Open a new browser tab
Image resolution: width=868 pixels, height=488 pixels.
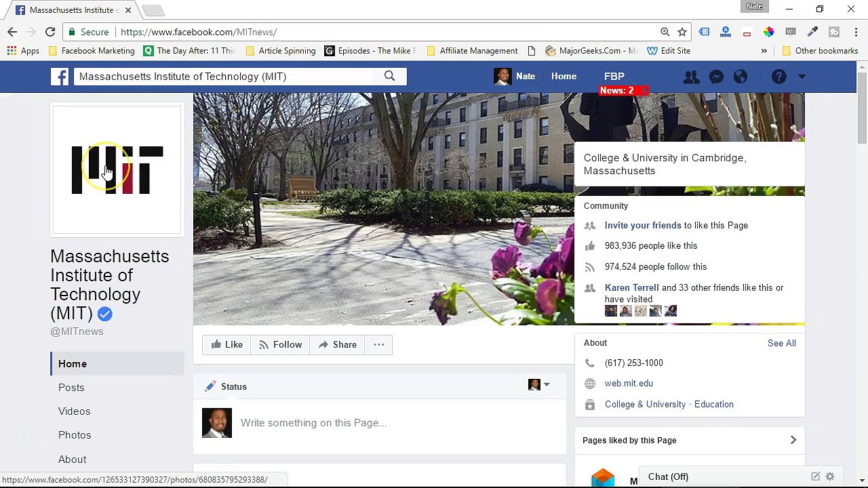(153, 10)
